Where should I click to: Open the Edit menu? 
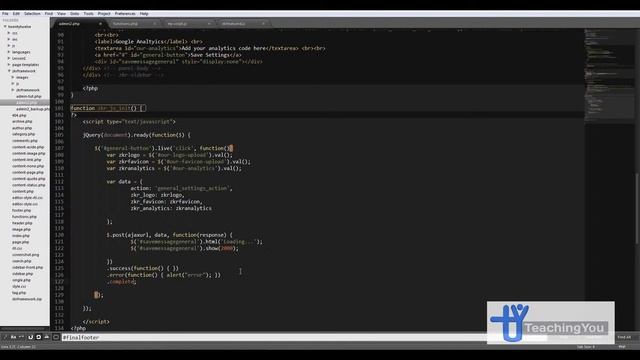pos(16,13)
